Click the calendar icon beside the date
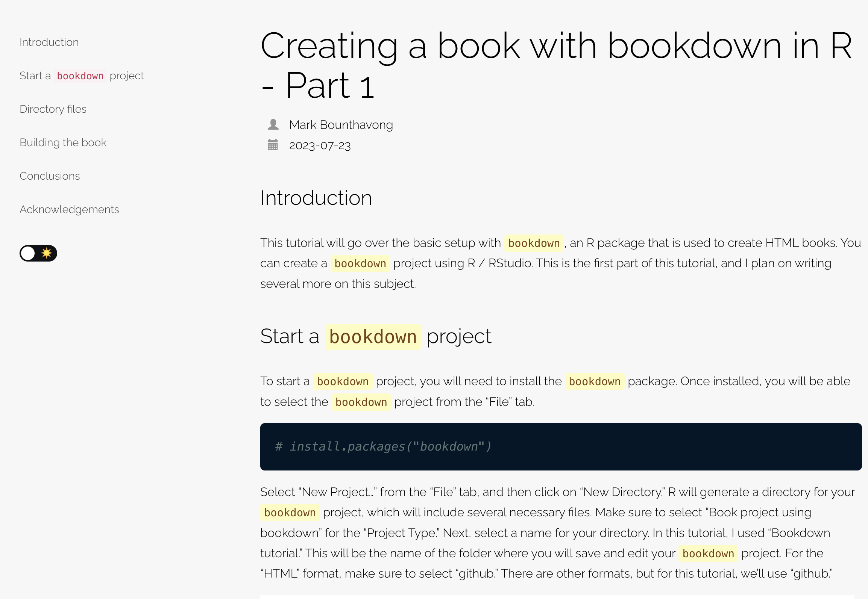Screen dimensions: 868x599 coord(273,145)
